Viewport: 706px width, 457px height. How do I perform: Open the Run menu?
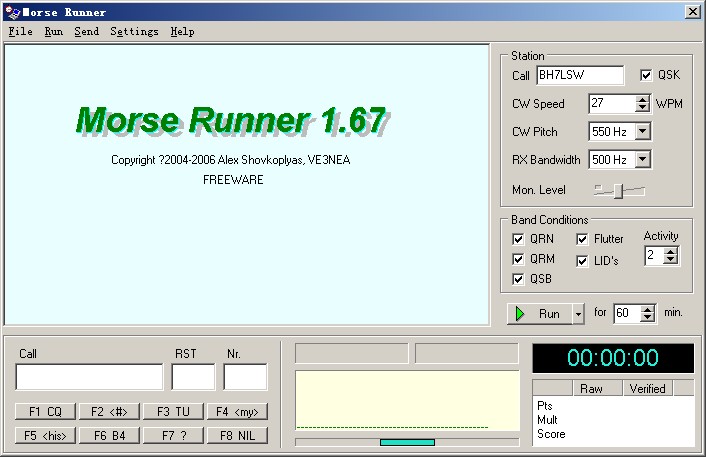[54, 32]
